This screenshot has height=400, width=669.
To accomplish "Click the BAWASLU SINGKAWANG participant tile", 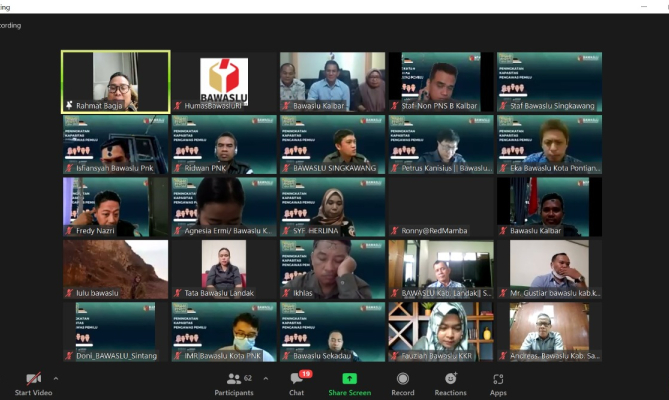I will (x=332, y=144).
